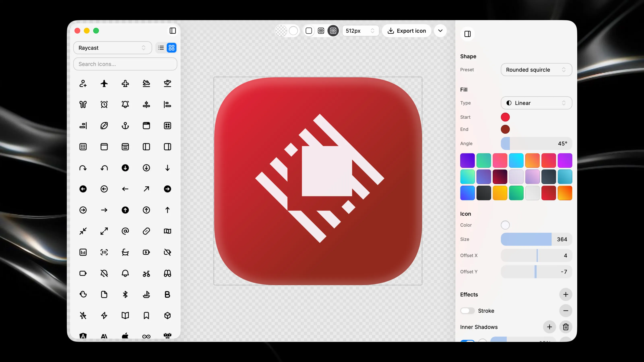Viewport: 644px width, 362px height.
Task: Pick the AirPods icon
Action: [83, 104]
